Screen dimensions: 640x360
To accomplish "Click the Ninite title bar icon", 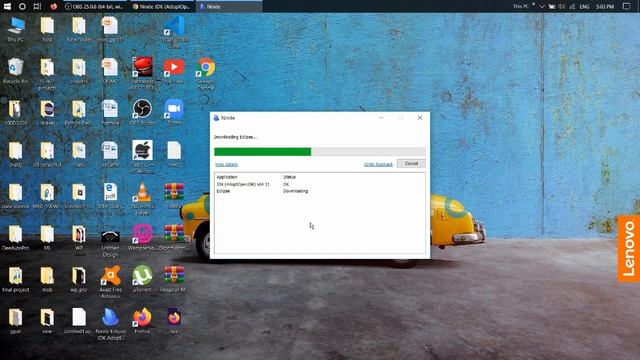I will coord(216,118).
